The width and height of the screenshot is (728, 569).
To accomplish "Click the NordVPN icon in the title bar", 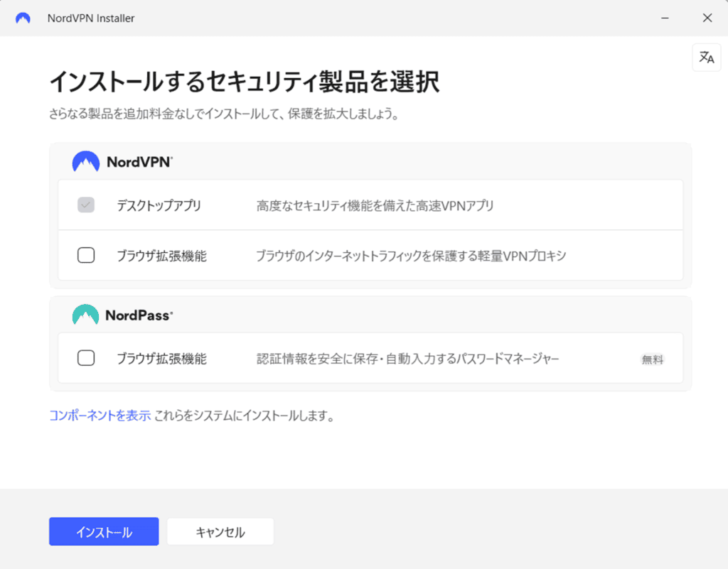I will pyautogui.click(x=23, y=18).
